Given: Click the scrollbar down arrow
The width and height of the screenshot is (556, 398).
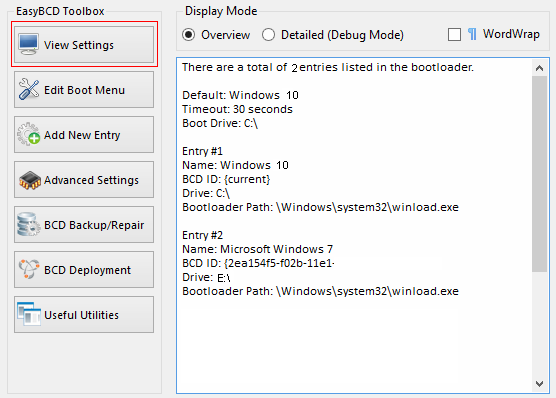Looking at the screenshot, I should coord(539,383).
